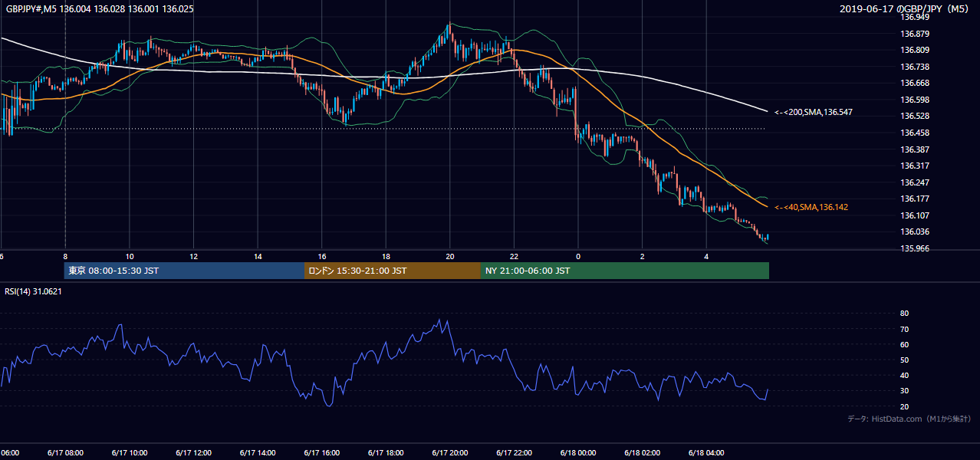Click the RSI 40 level label

pyautogui.click(x=904, y=376)
